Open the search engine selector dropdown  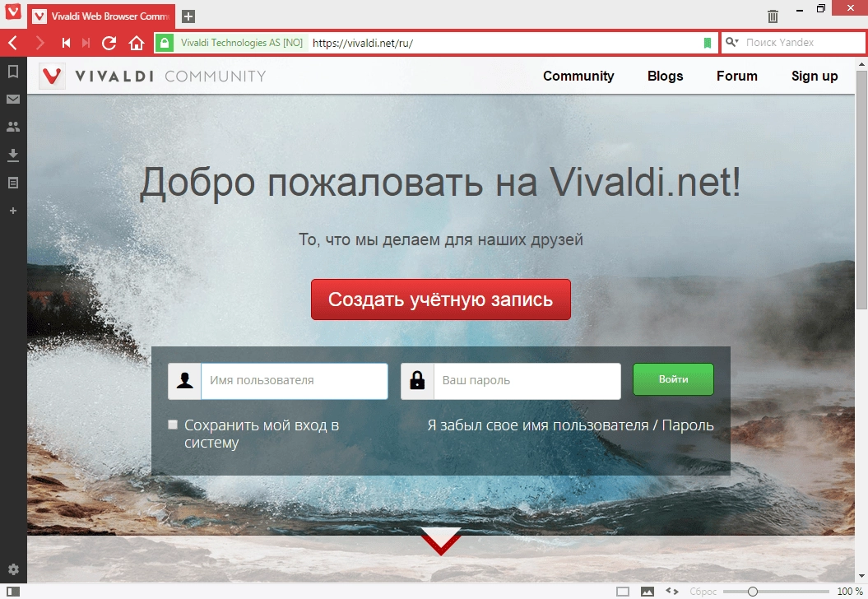pyautogui.click(x=732, y=42)
